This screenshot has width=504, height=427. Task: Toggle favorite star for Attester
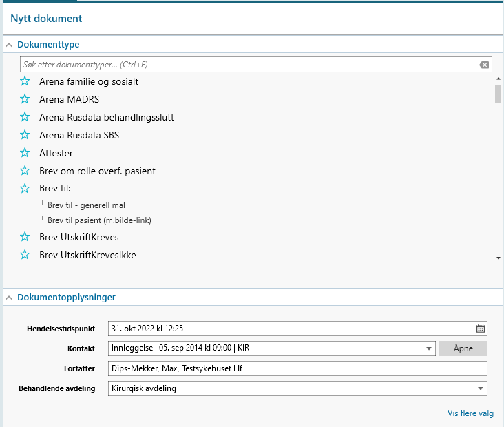pyautogui.click(x=25, y=153)
